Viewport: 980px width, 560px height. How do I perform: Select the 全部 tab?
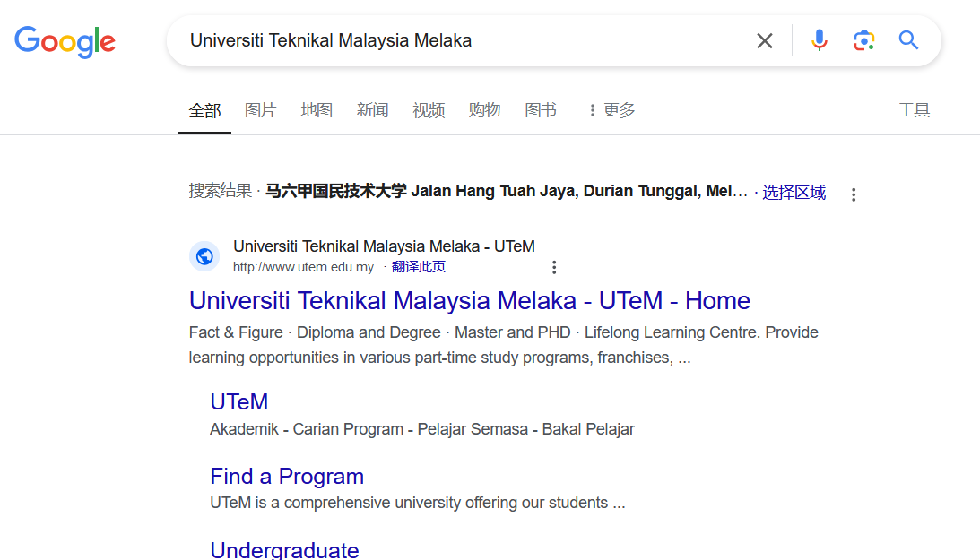pos(204,110)
